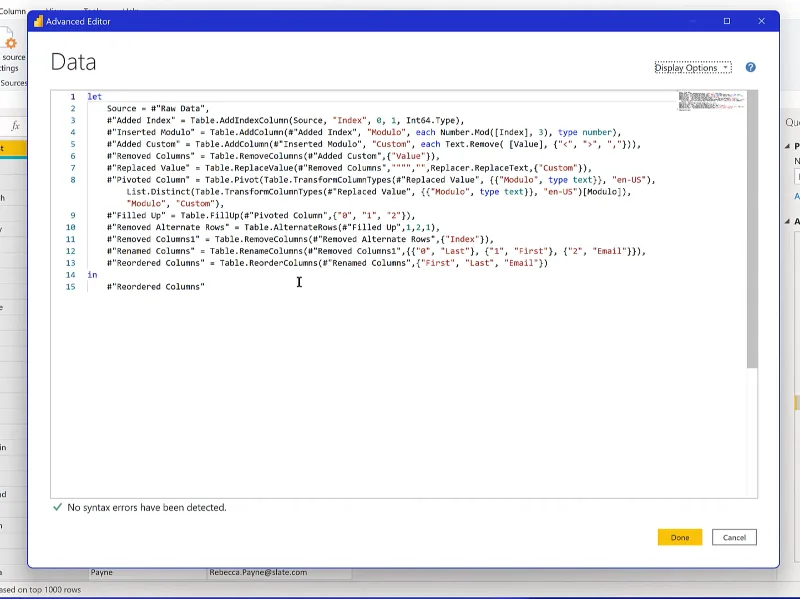Close the Advanced Editor dialog
This screenshot has height=599, width=800.
click(x=761, y=21)
